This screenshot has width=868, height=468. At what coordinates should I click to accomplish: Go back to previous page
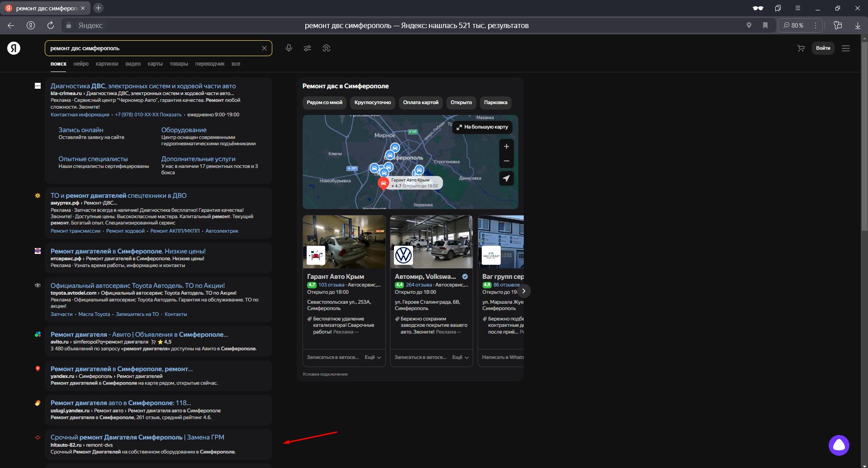11,25
